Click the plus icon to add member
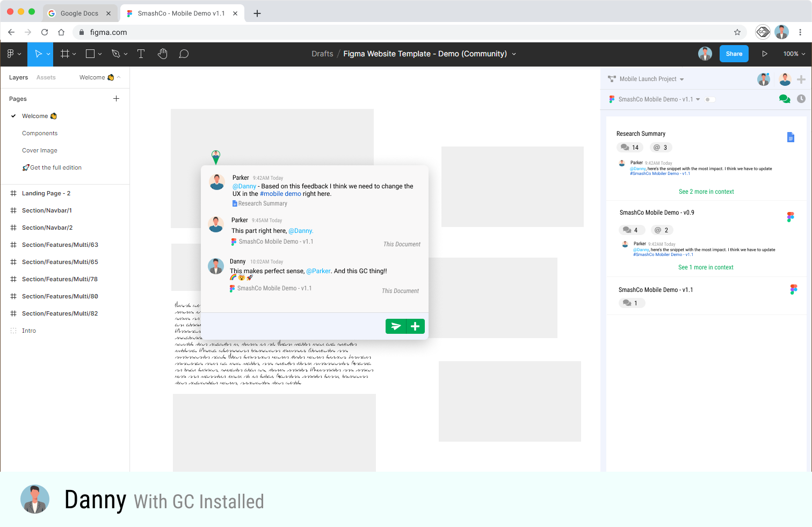The image size is (812, 527). point(801,79)
